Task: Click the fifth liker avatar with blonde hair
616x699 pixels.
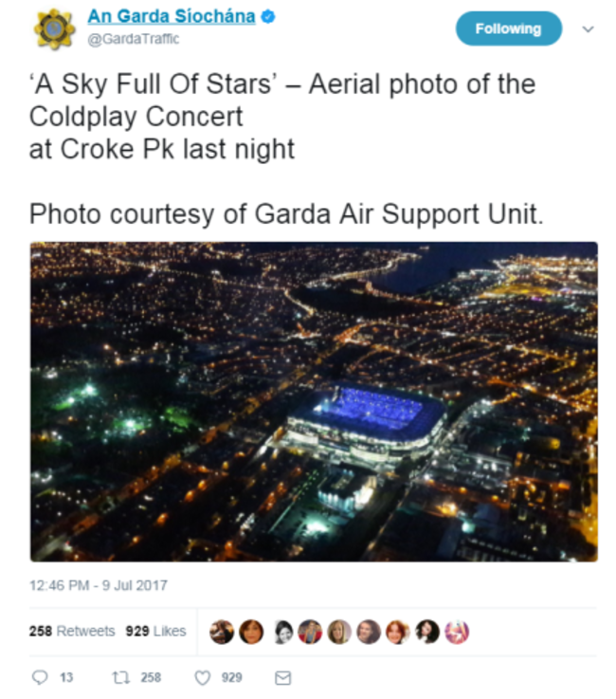Action: click(339, 632)
